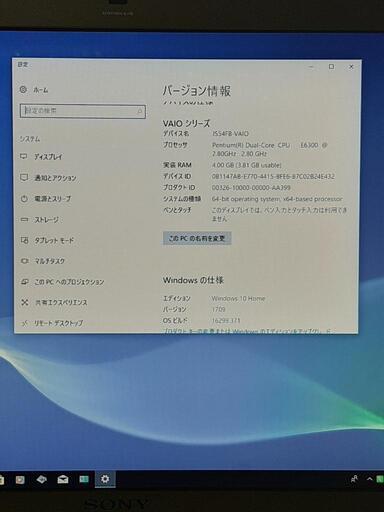
Task: Select このPCへのプロジェクション
Action: tap(69, 282)
